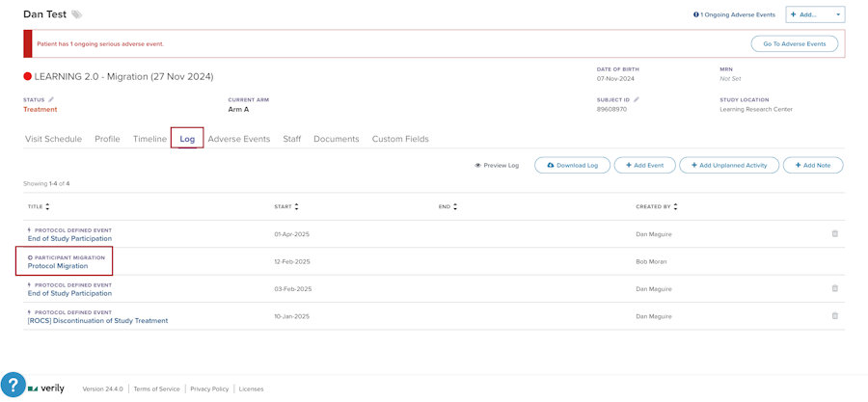Click the Showing 1-4 of 4 text

coord(46,183)
